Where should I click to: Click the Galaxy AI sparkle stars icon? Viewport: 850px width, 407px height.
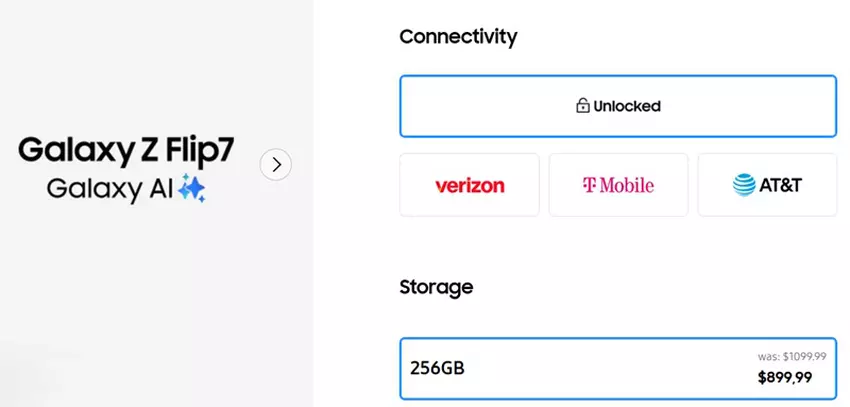coord(192,188)
